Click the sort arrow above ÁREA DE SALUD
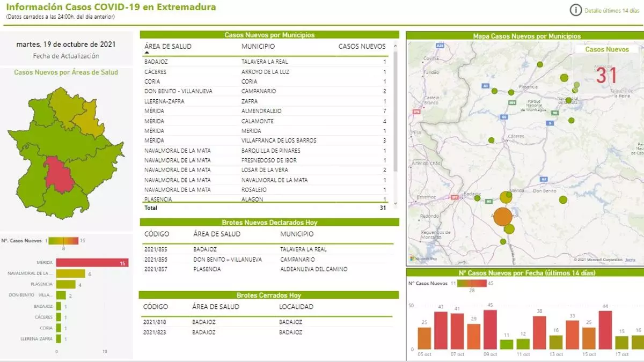 147,53
